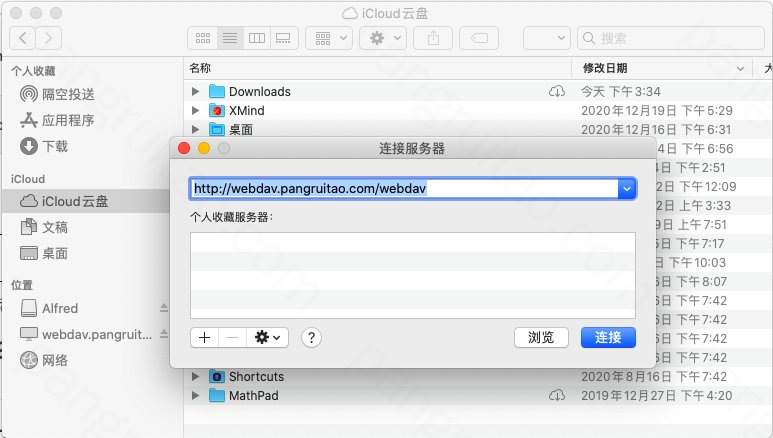This screenshot has height=438, width=773.
Task: Switch to column view
Action: coord(257,38)
